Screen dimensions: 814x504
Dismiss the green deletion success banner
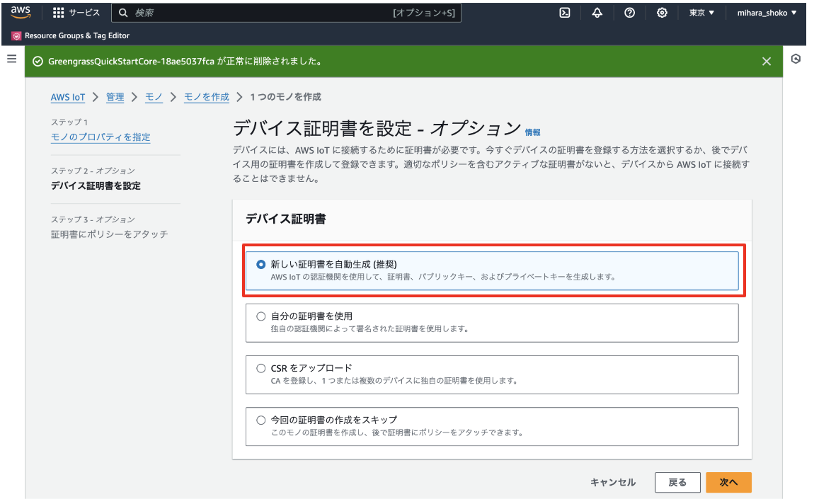tap(766, 61)
